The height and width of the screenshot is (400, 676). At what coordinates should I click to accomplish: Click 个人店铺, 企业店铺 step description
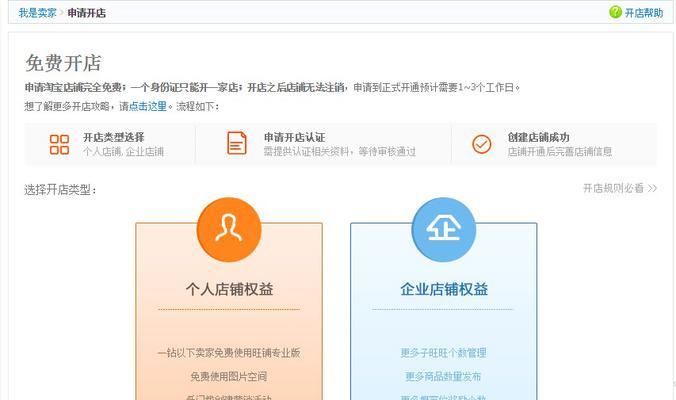point(123,151)
